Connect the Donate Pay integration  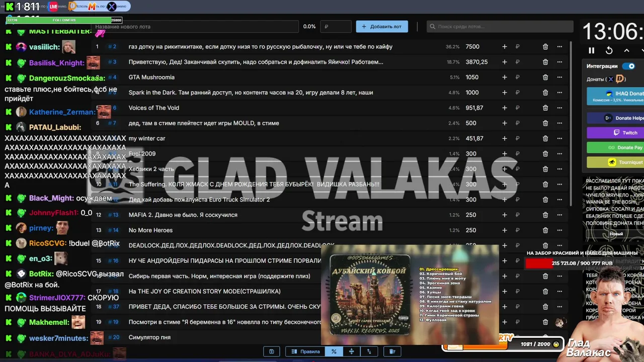click(x=615, y=147)
